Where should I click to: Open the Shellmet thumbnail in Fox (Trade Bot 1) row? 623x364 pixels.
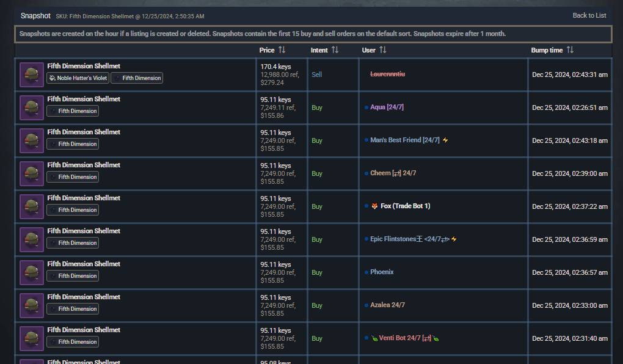coord(32,206)
